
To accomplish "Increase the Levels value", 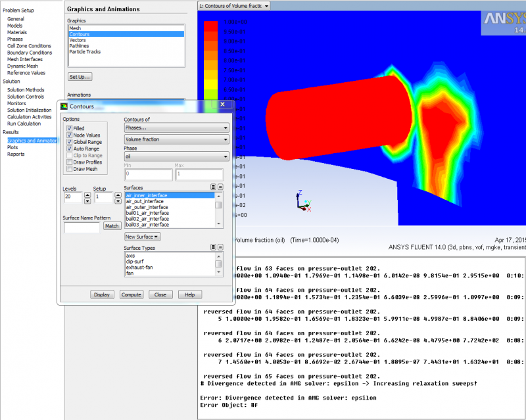I will 87,195.
